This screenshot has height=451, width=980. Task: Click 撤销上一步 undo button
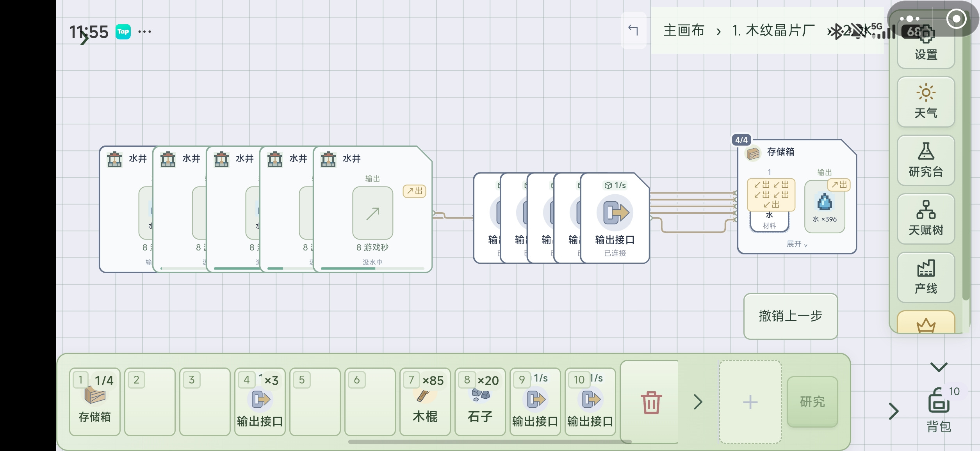point(791,316)
